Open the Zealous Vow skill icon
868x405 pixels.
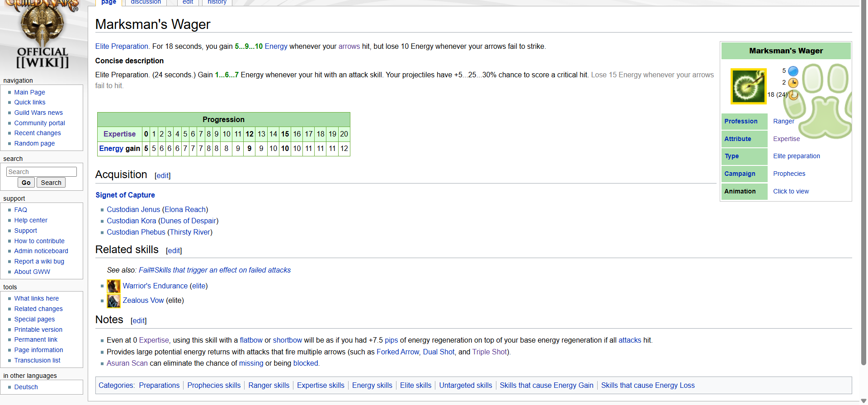(113, 301)
